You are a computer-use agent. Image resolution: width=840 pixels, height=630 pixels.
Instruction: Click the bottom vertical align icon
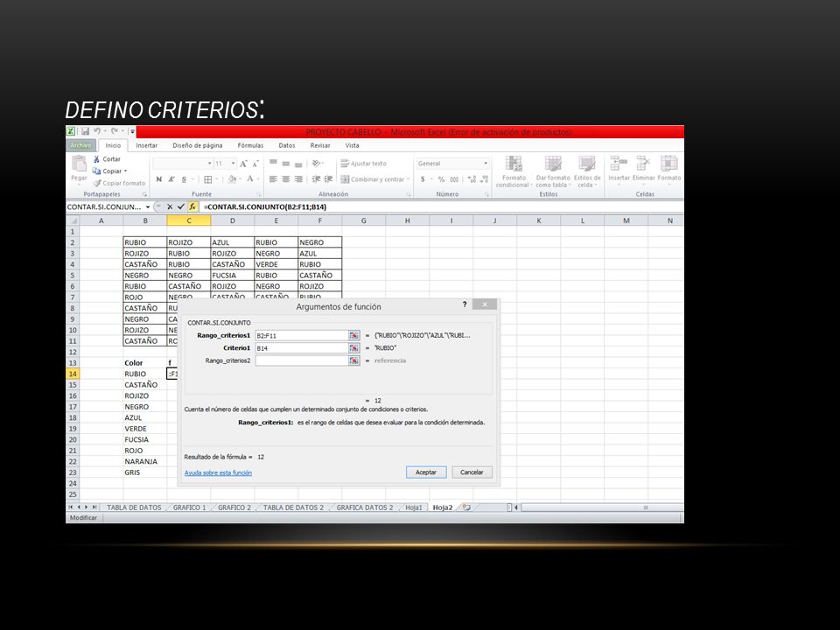click(298, 164)
